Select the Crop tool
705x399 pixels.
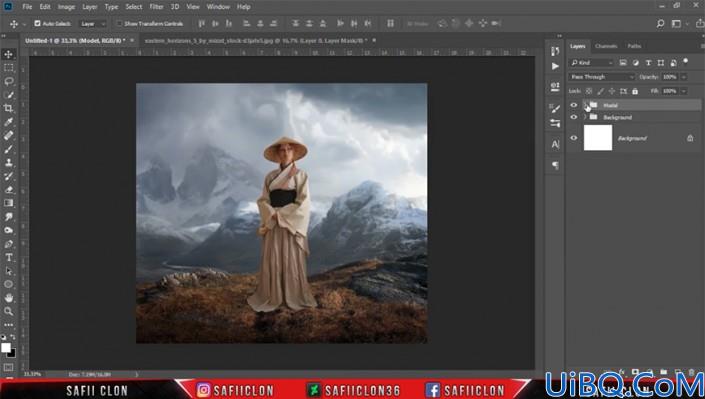point(9,108)
